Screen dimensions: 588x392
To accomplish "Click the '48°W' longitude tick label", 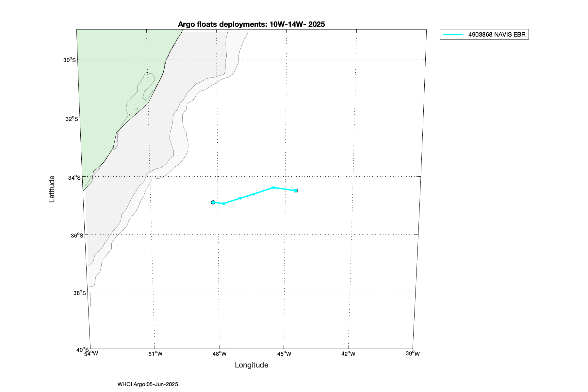I will point(220,353).
